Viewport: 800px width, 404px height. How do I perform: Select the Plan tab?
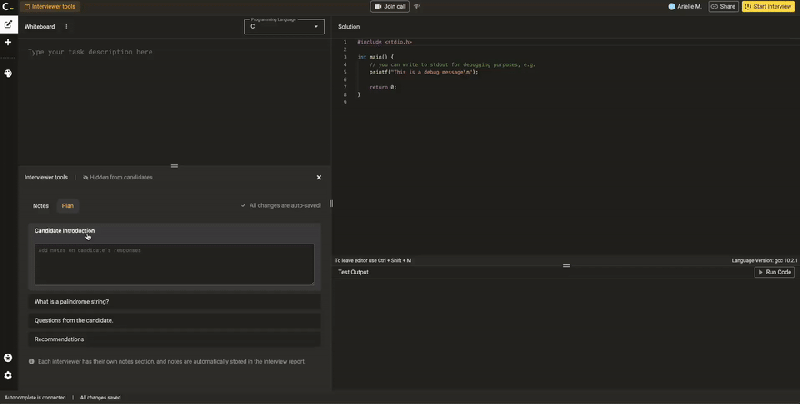click(x=68, y=206)
